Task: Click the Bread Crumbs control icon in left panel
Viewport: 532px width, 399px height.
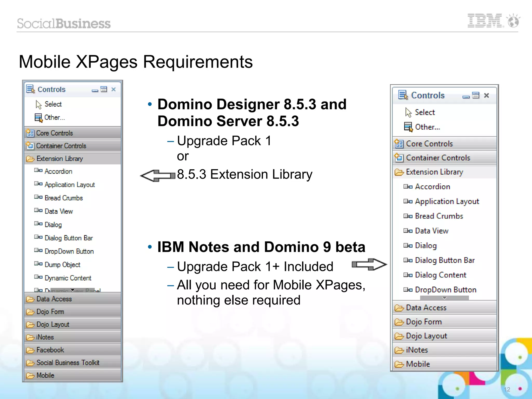Action: [x=38, y=197]
